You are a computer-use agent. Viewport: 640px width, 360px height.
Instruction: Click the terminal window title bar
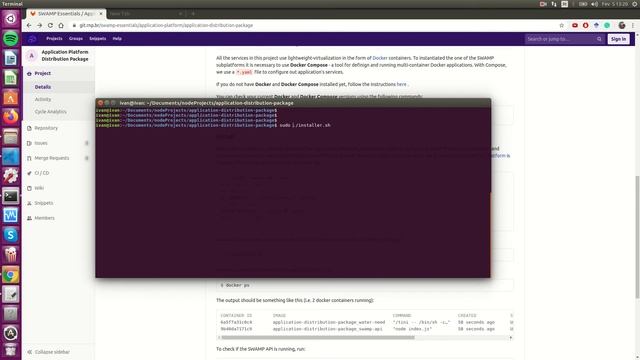(293, 103)
